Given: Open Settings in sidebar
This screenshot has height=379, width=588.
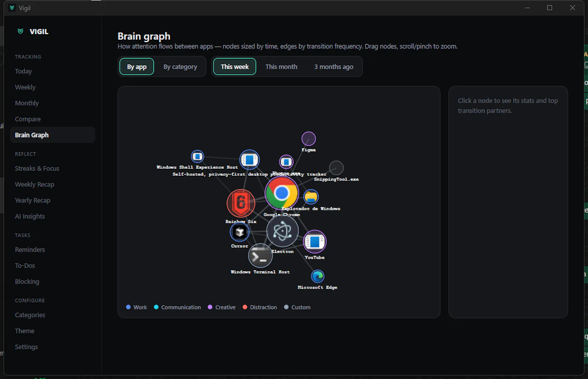Looking at the screenshot, I should tap(53, 347).
